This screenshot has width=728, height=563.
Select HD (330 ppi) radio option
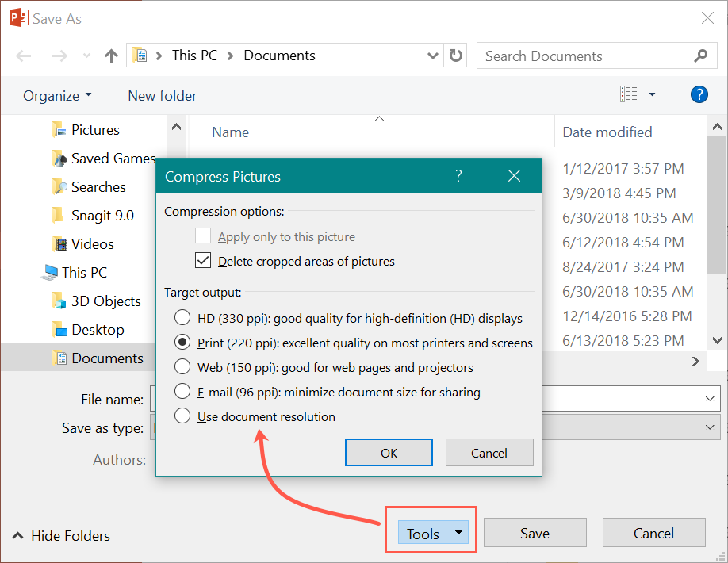(182, 319)
